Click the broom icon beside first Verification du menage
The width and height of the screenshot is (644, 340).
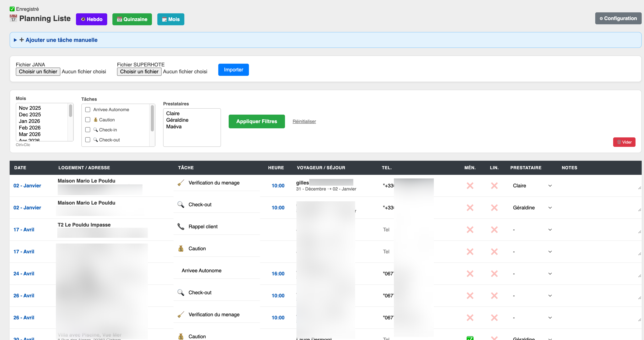coord(181,183)
